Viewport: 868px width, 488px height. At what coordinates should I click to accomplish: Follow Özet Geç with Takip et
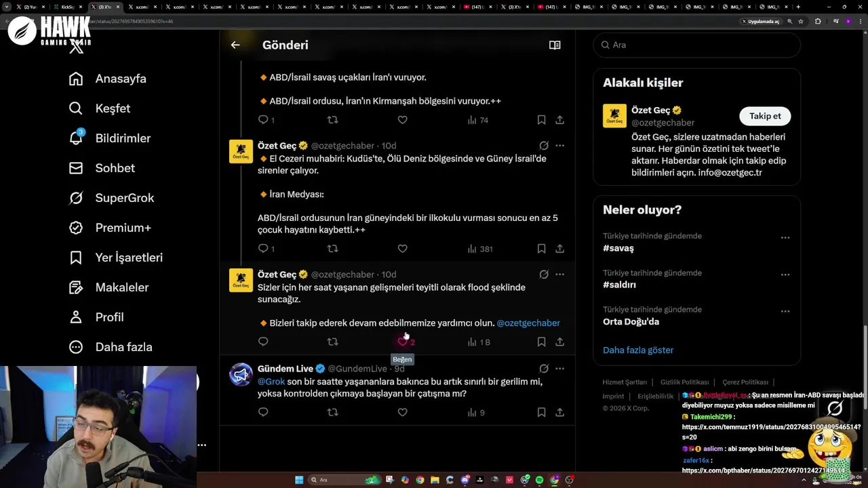[x=765, y=116]
